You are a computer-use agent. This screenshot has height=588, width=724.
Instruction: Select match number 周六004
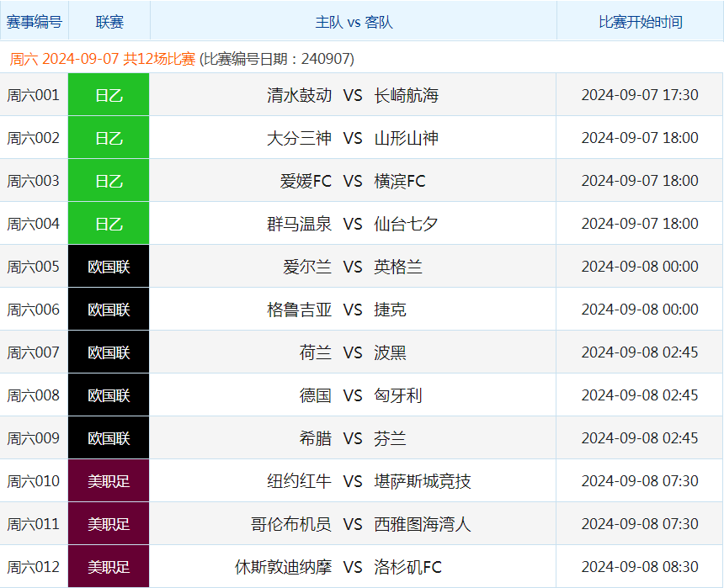[33, 224]
